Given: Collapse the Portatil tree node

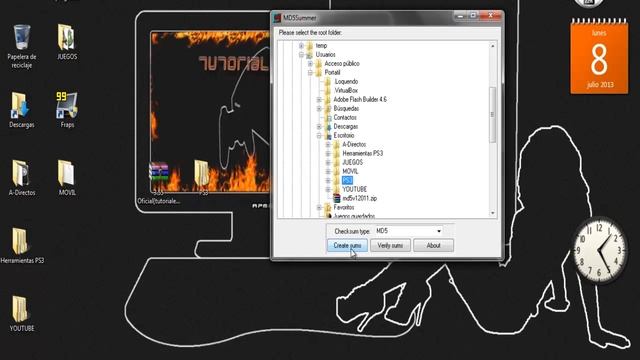Looking at the screenshot, I should [310, 73].
